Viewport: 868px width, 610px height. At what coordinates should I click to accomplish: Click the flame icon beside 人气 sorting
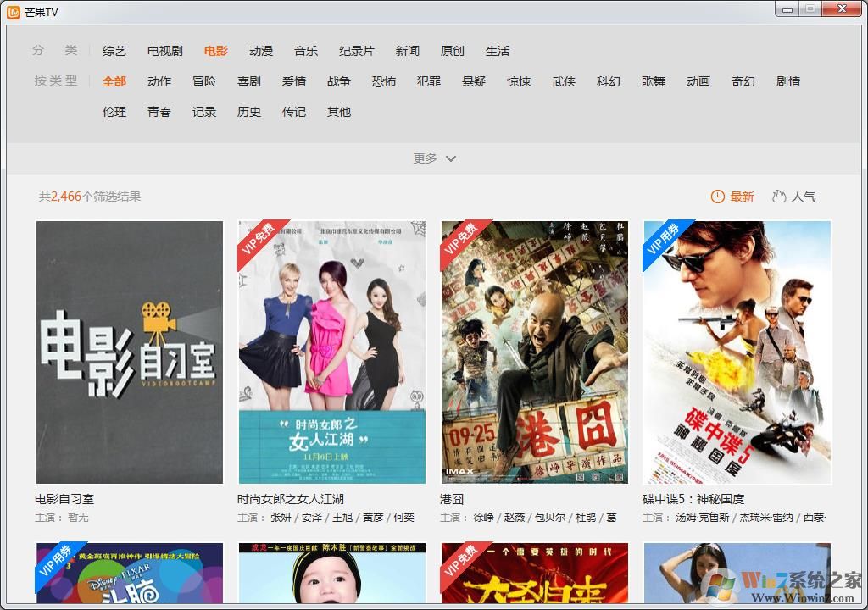[779, 196]
